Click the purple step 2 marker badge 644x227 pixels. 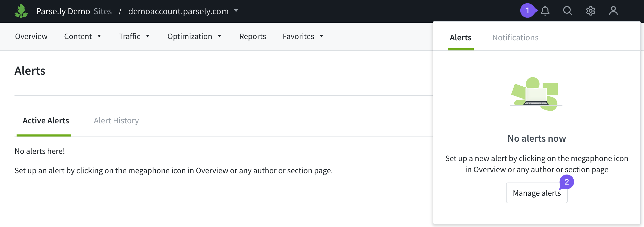tap(567, 182)
